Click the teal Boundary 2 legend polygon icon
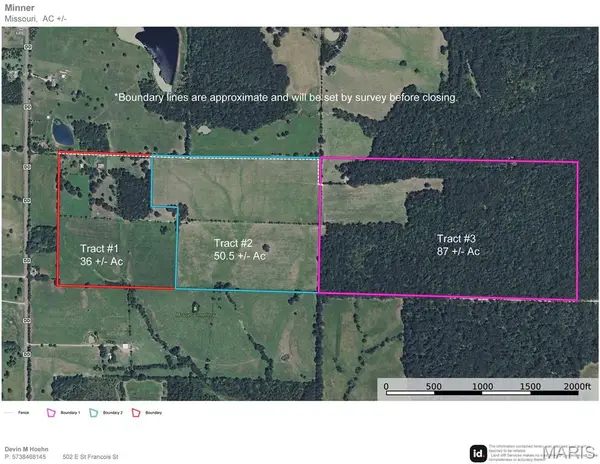Image resolution: width=600 pixels, height=464 pixels. point(94,413)
